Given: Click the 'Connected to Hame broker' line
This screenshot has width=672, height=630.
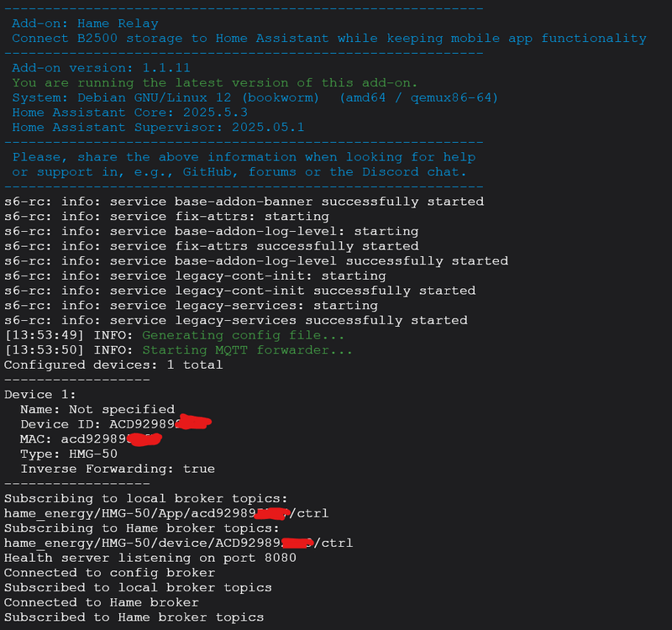Looking at the screenshot, I should point(102,602).
